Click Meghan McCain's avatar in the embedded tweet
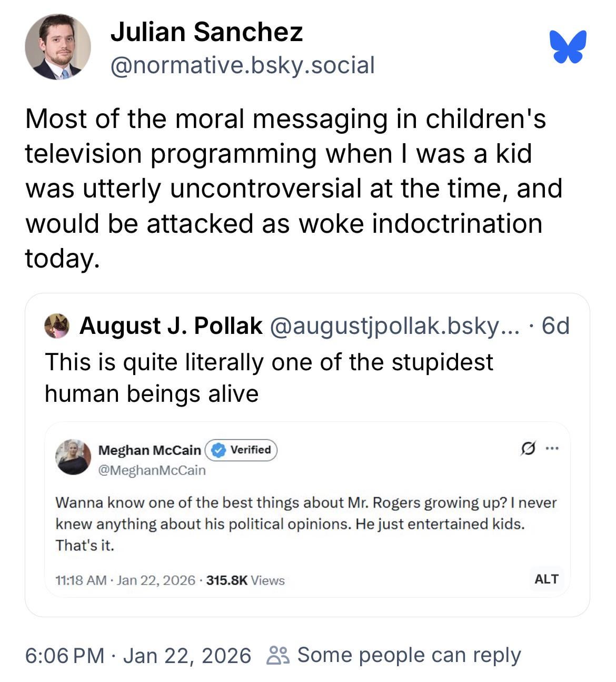Image resolution: width=616 pixels, height=682 pixels. (73, 457)
